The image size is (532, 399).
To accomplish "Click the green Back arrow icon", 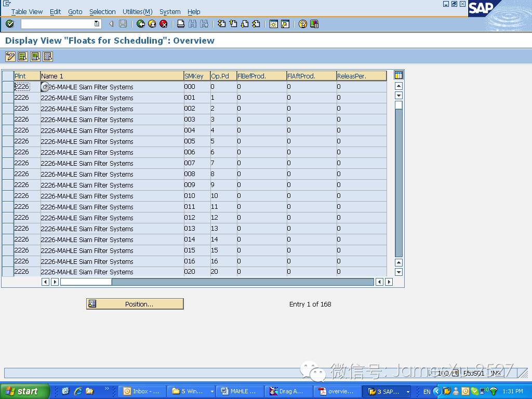I will point(140,24).
